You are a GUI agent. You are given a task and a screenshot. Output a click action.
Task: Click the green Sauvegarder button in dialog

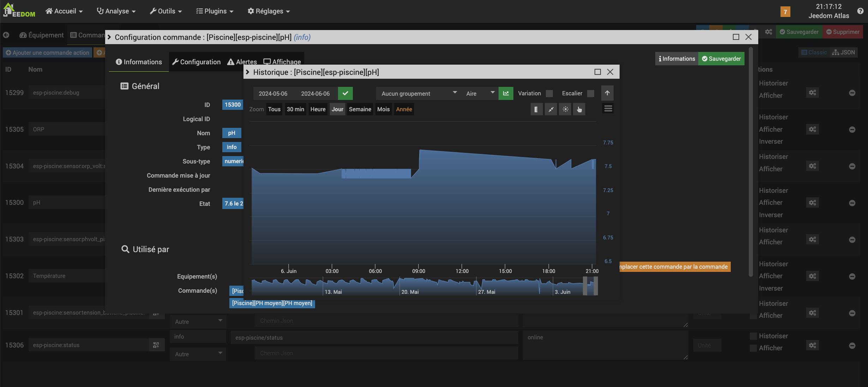pyautogui.click(x=721, y=59)
